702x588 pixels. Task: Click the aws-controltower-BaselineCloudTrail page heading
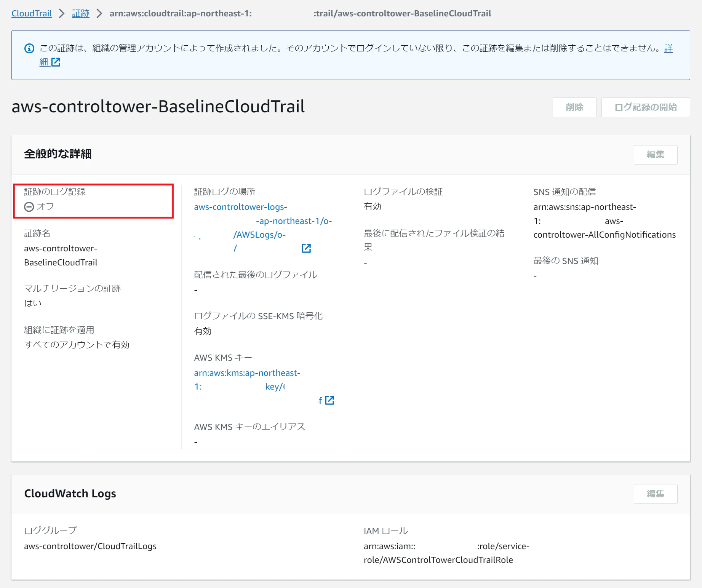(x=158, y=106)
